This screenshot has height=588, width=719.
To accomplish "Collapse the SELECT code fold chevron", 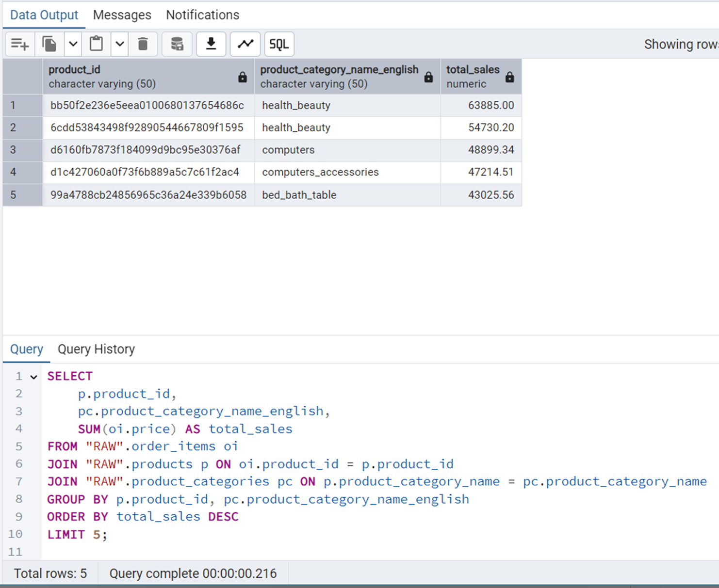I will 33,377.
